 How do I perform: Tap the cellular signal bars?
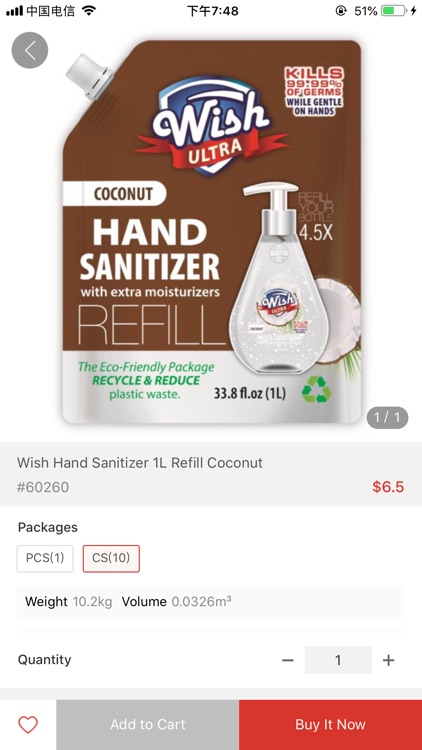[14, 11]
